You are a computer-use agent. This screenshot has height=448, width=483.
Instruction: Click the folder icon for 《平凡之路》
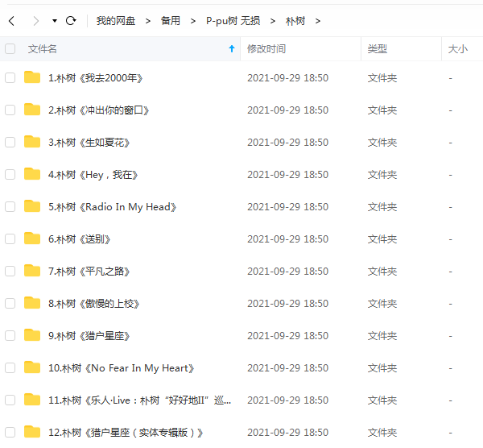coord(32,272)
